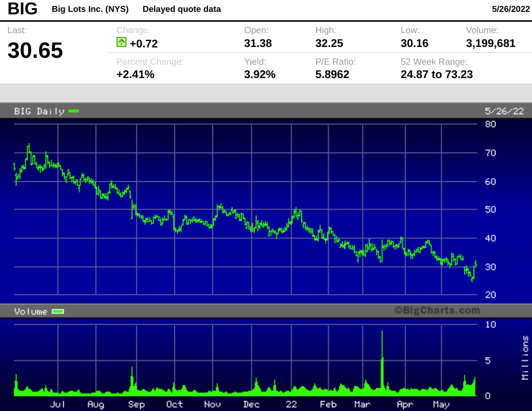Click the Oct month axis label
The width and height of the screenshot is (532, 411).
(174, 404)
